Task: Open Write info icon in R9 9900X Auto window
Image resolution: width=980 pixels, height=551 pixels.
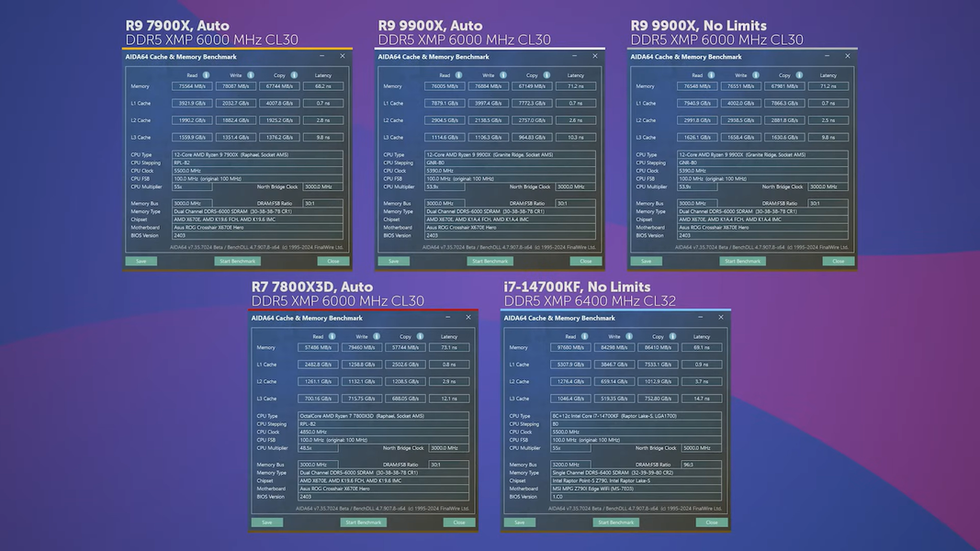Action: (x=503, y=75)
